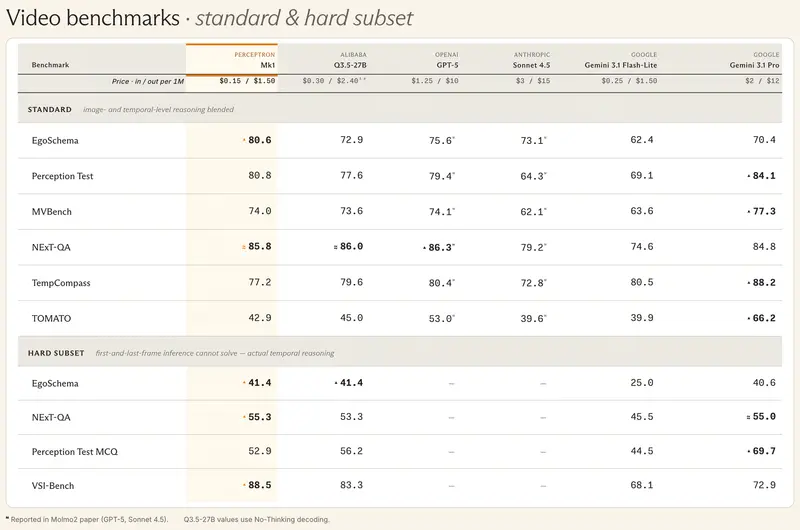The height and width of the screenshot is (530, 800).
Task: Select the TOMATO benchmark row label
Action: [x=52, y=318]
